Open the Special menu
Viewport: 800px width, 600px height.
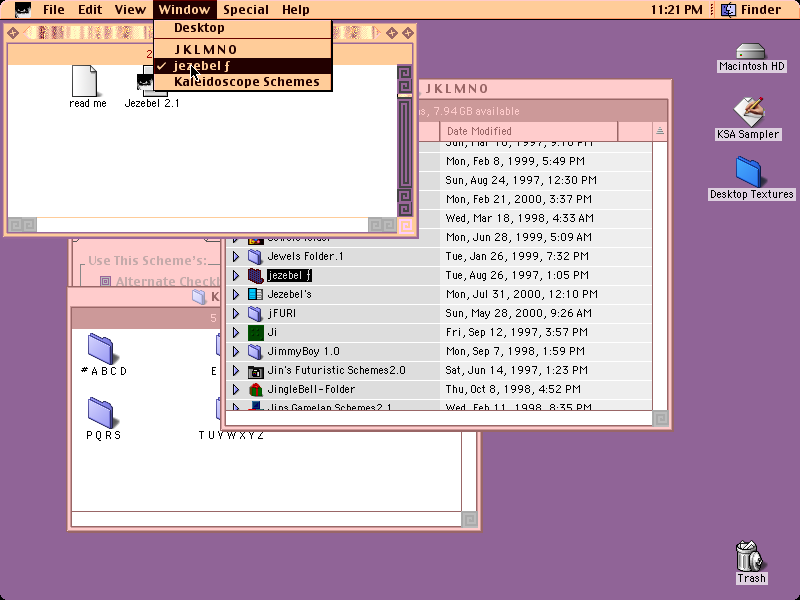246,9
